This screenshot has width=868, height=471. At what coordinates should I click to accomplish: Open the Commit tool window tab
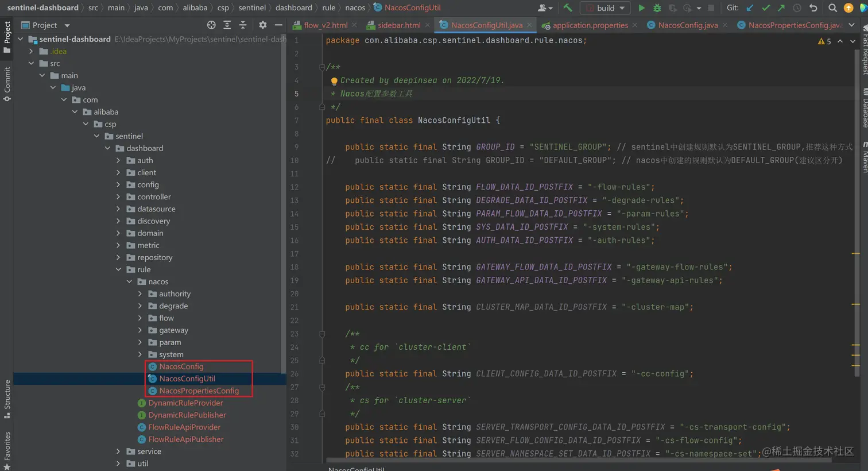coord(7,84)
